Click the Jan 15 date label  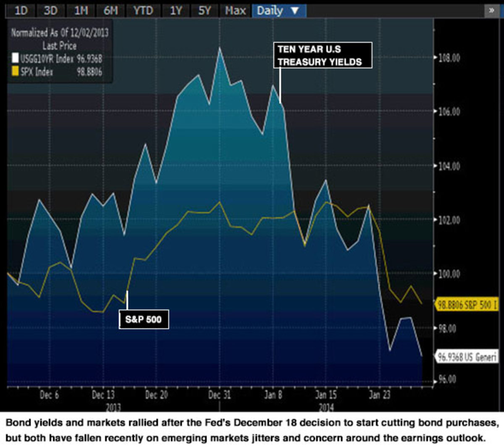(326, 395)
